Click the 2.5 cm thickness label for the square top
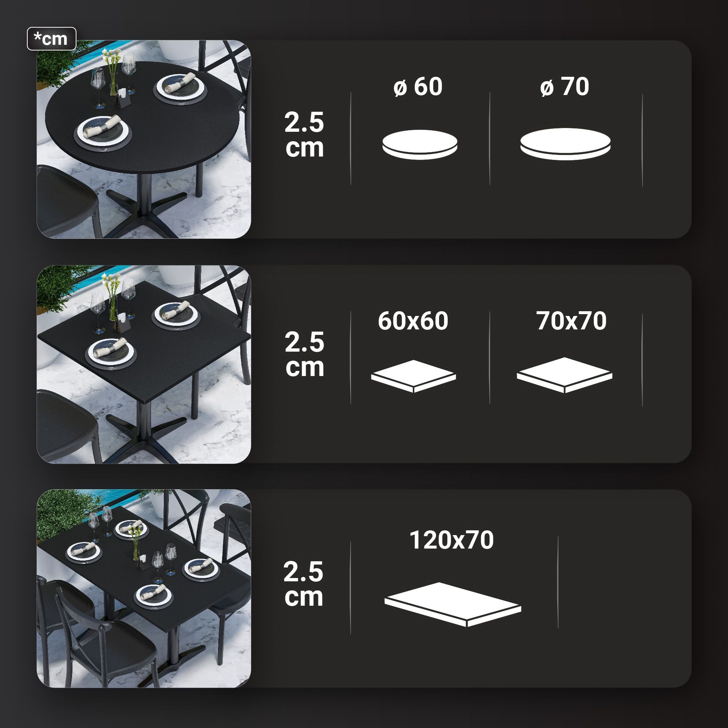 pyautogui.click(x=304, y=355)
